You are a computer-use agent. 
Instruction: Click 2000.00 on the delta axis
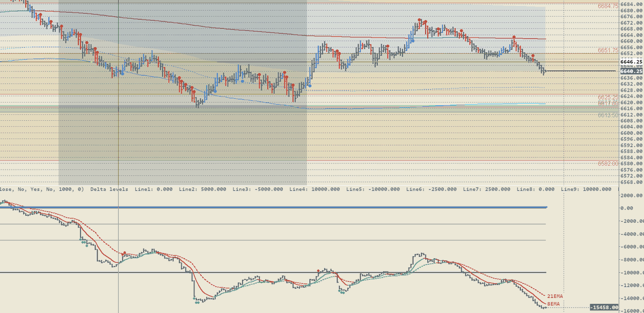[x=631, y=196]
